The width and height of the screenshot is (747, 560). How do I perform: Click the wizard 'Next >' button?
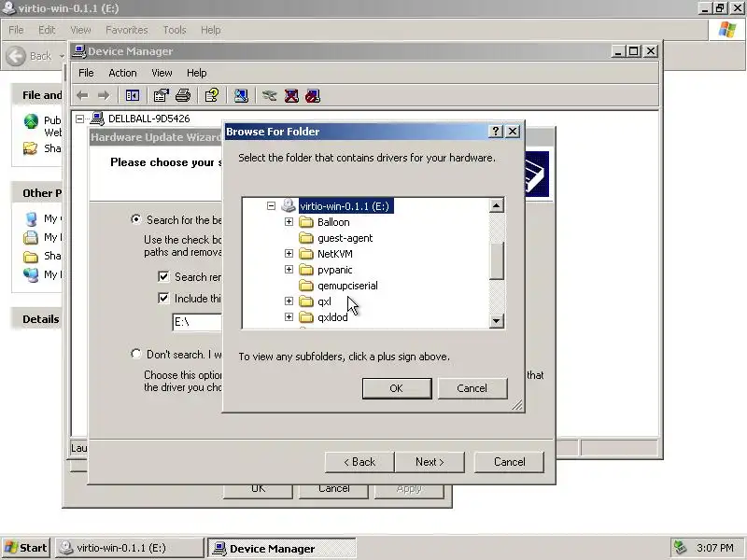pos(430,462)
